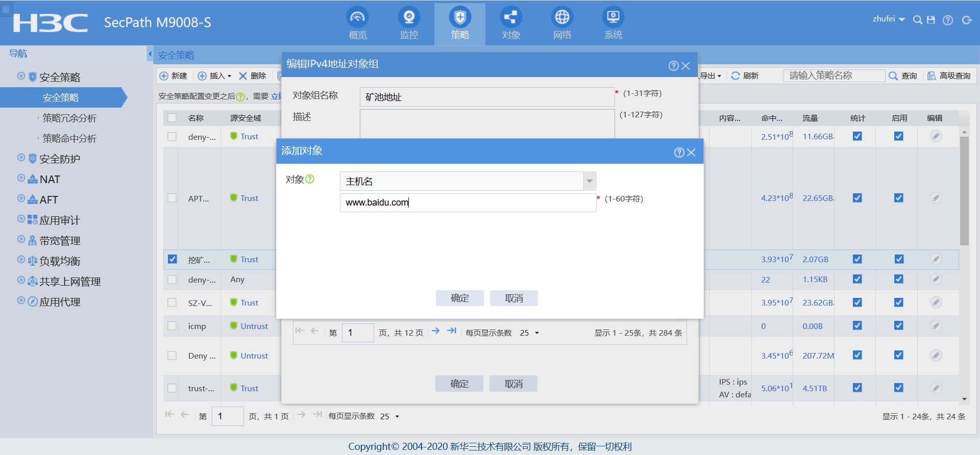Open 策略命中分析 in navigation
The height and width of the screenshot is (455, 980).
[x=69, y=138]
